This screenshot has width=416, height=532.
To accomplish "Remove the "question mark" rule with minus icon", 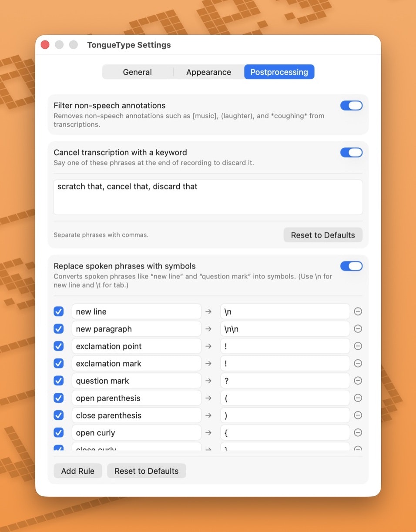I will click(x=358, y=381).
